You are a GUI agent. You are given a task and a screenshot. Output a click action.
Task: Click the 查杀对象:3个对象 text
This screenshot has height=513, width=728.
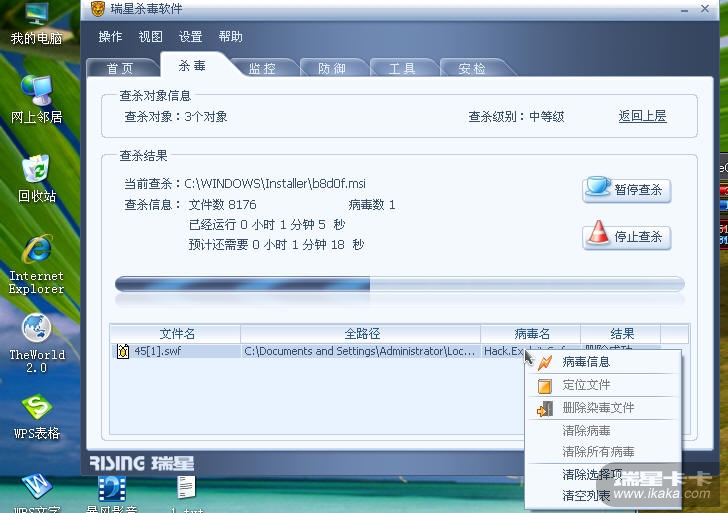tap(176, 117)
